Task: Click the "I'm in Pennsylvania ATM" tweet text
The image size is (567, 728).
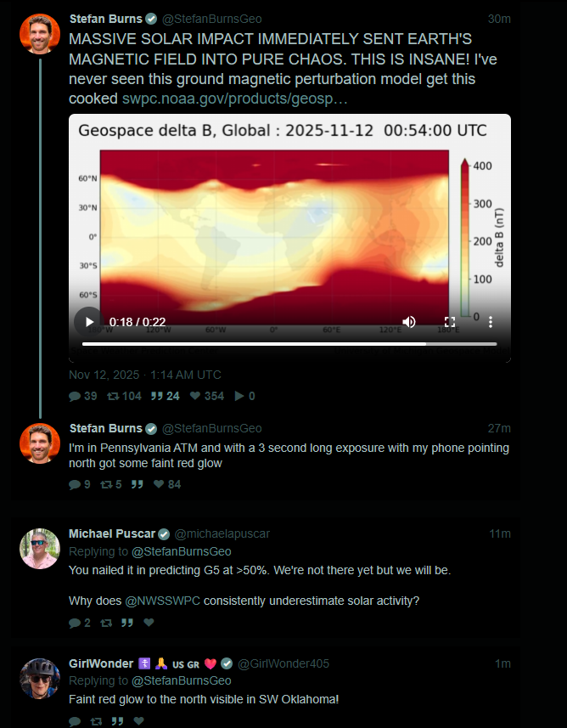Action: 289,455
